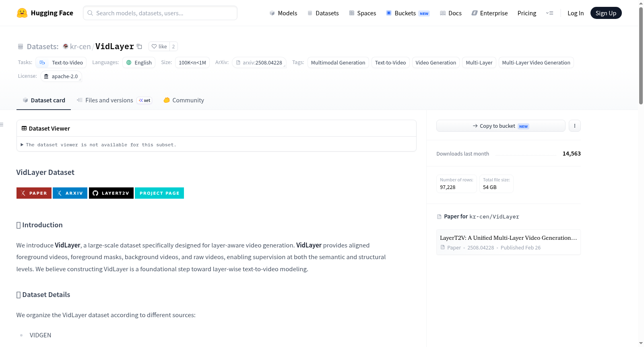Open Buckets in top navigation
This screenshot has height=347, width=644.
(408, 13)
